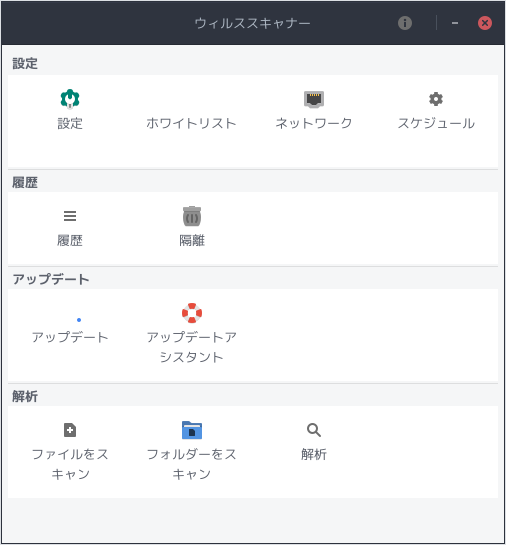506x545 pixels.
Task: Open the info icon in title bar
Action: (x=405, y=23)
